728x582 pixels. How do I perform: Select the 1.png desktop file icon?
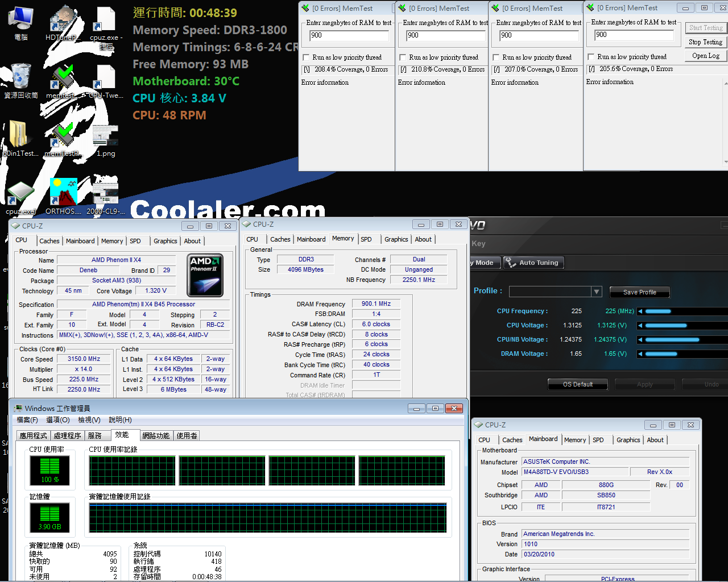point(106,140)
